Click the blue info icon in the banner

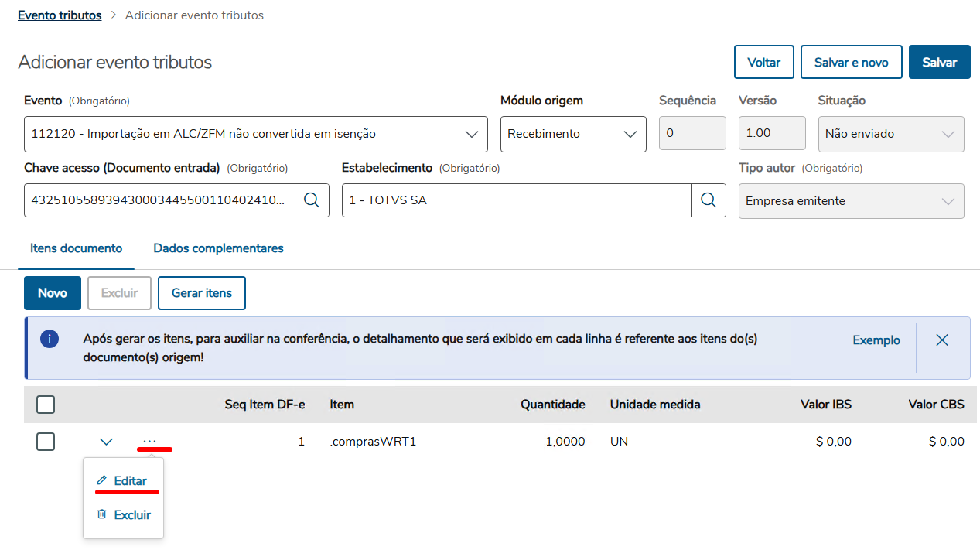point(50,340)
